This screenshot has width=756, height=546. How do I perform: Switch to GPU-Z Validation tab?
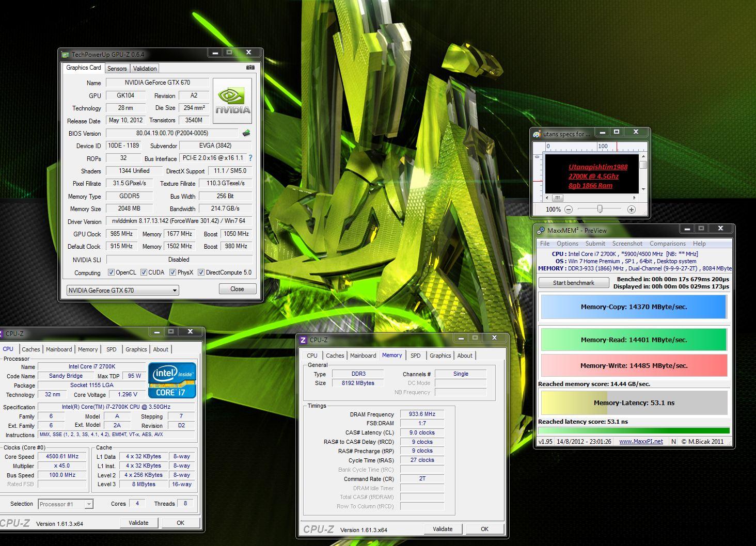[145, 69]
